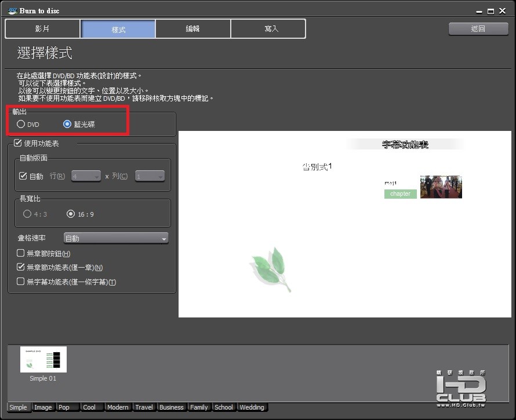This screenshot has width=516, height=420.
Task: Open the 寫入 tab
Action: (268, 29)
